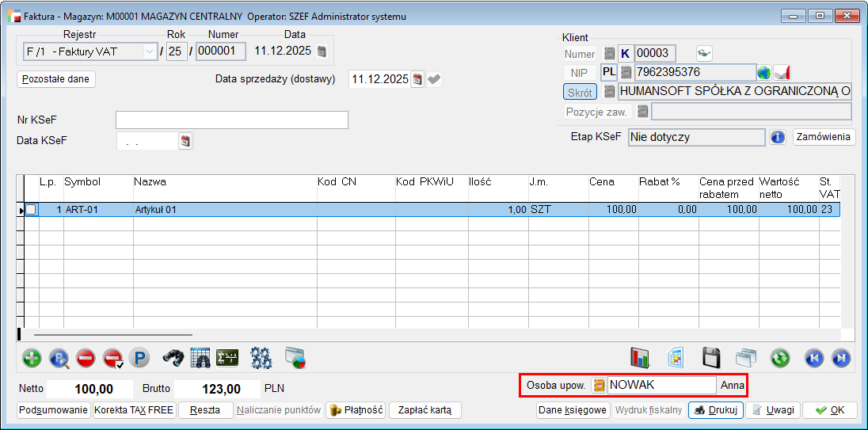
Task: Click the red minus delete item icon
Action: click(86, 358)
